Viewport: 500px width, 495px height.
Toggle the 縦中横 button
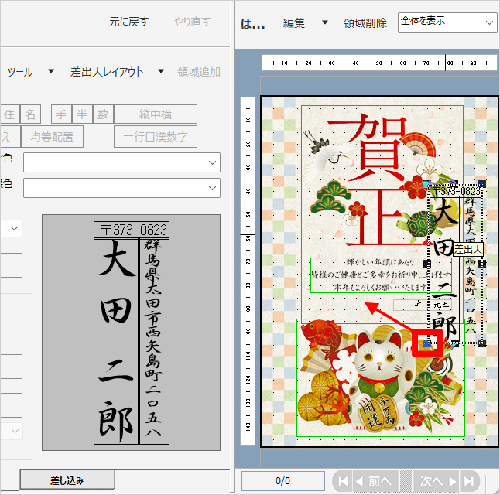(x=156, y=114)
